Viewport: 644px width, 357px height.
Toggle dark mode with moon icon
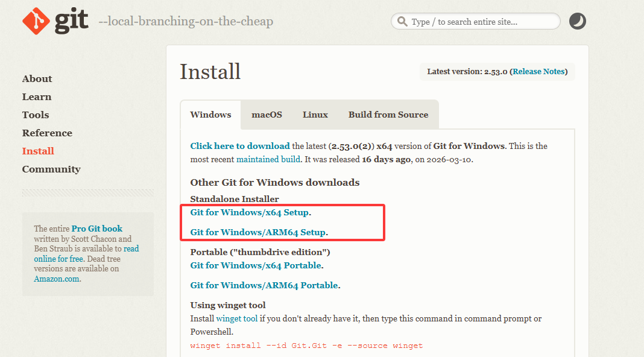pyautogui.click(x=577, y=22)
